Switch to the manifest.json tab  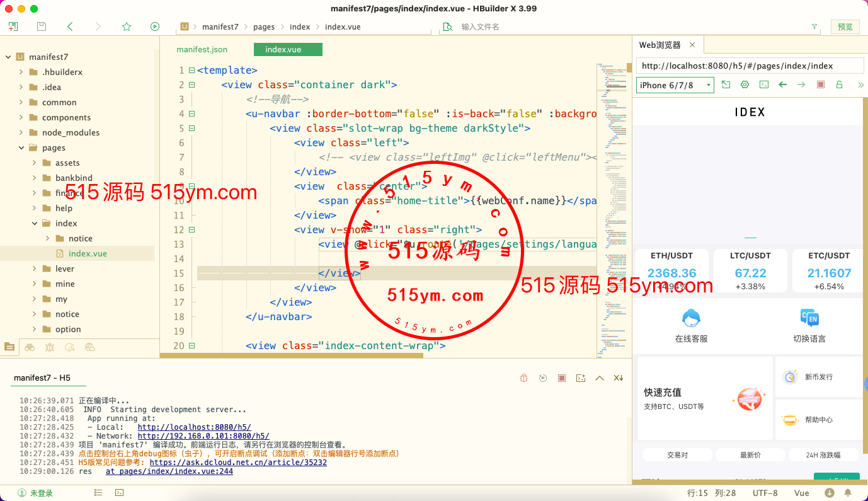coord(202,49)
